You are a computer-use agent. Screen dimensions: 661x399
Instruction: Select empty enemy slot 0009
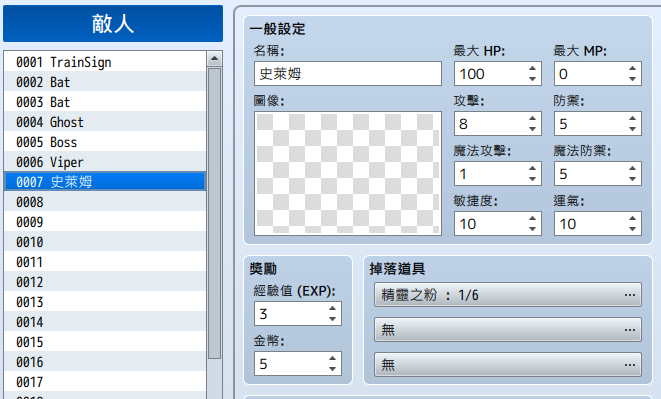pyautogui.click(x=105, y=222)
